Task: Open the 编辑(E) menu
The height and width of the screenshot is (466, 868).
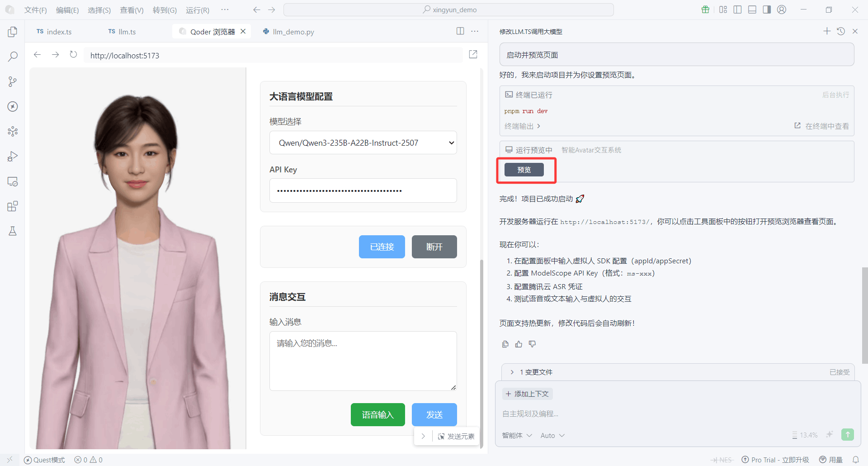Action: pyautogui.click(x=67, y=10)
